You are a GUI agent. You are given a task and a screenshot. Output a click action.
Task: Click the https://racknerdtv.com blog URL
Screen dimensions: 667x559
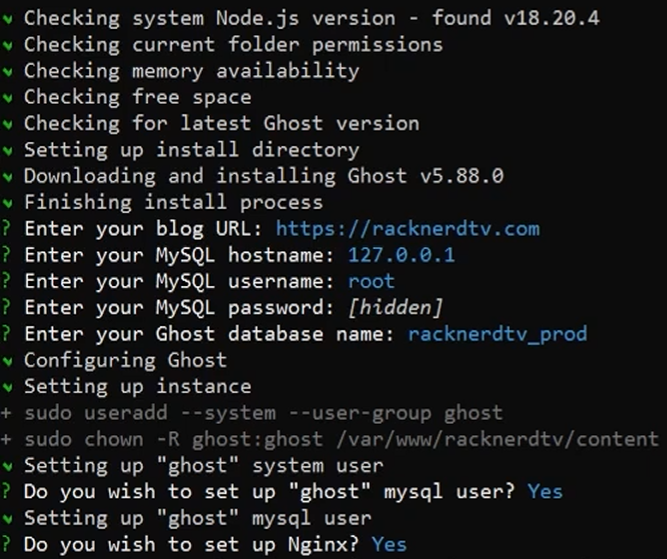pos(408,229)
